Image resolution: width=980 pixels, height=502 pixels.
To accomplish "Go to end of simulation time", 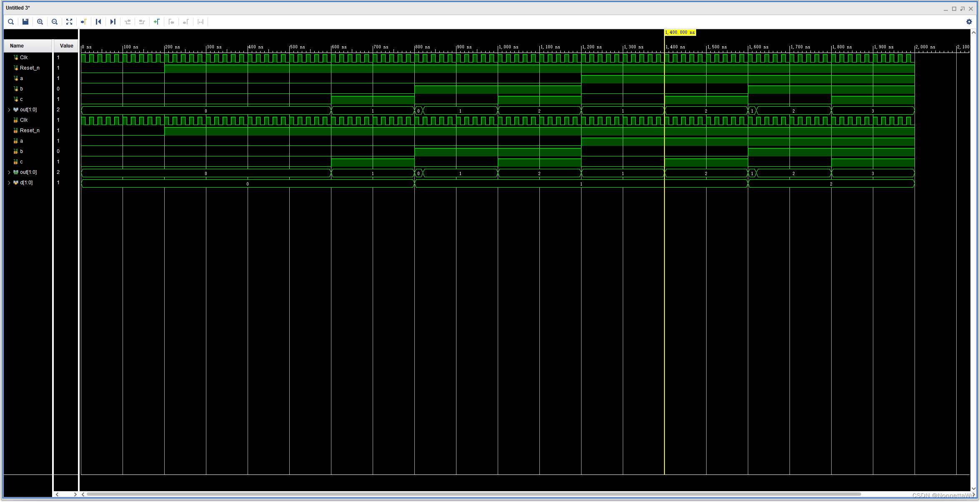I will pyautogui.click(x=113, y=22).
